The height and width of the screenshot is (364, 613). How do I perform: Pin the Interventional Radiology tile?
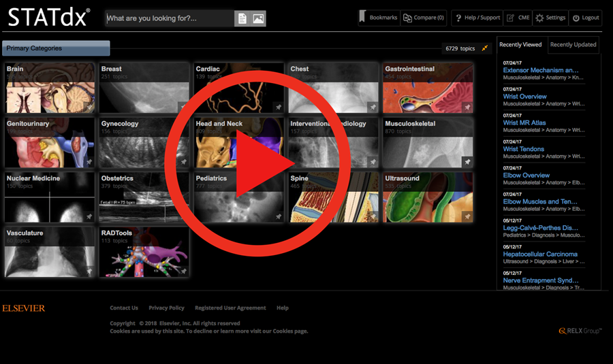(373, 162)
